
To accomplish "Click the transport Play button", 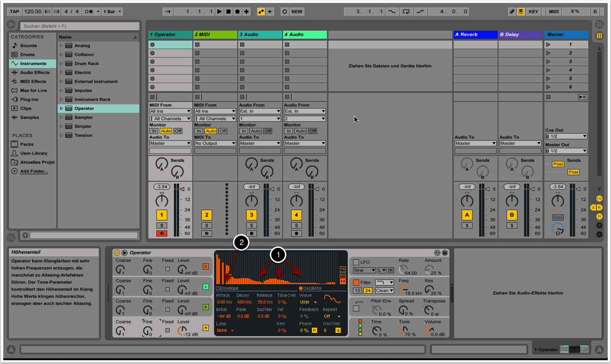I will 219,11.
